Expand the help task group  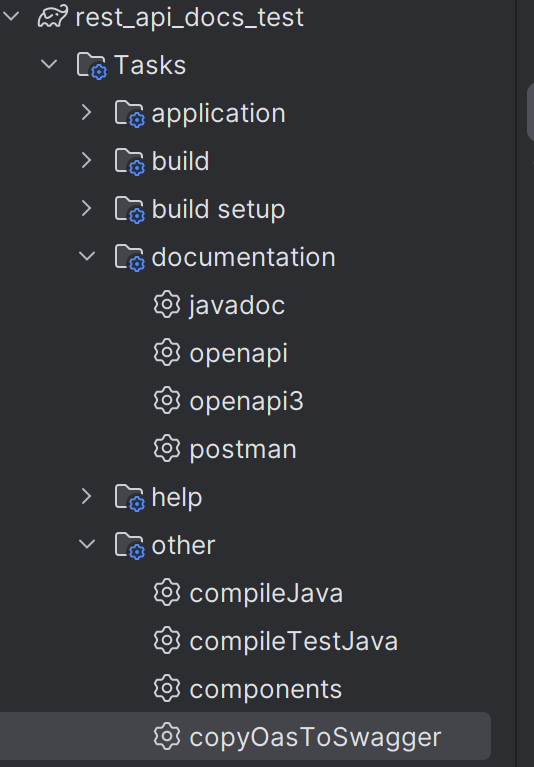[87, 496]
